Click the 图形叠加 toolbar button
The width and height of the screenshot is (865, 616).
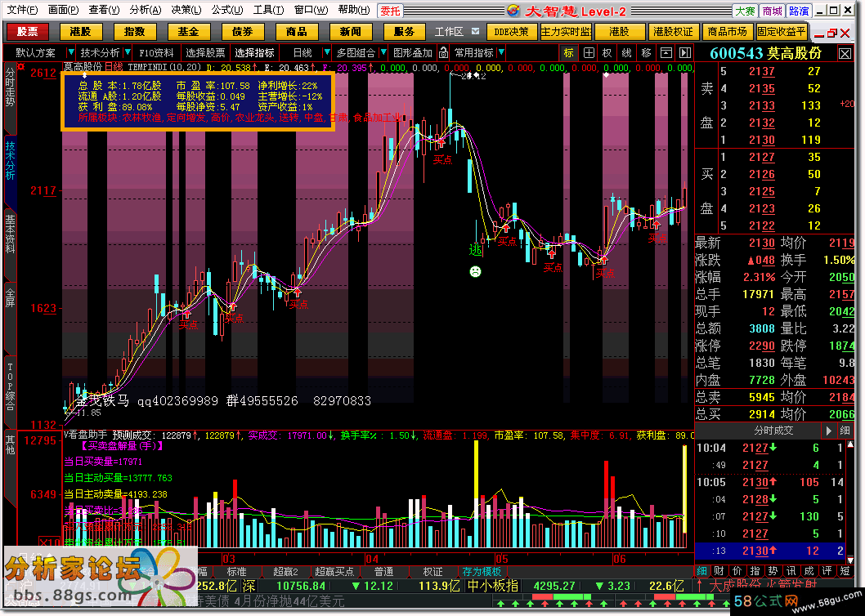click(x=413, y=53)
